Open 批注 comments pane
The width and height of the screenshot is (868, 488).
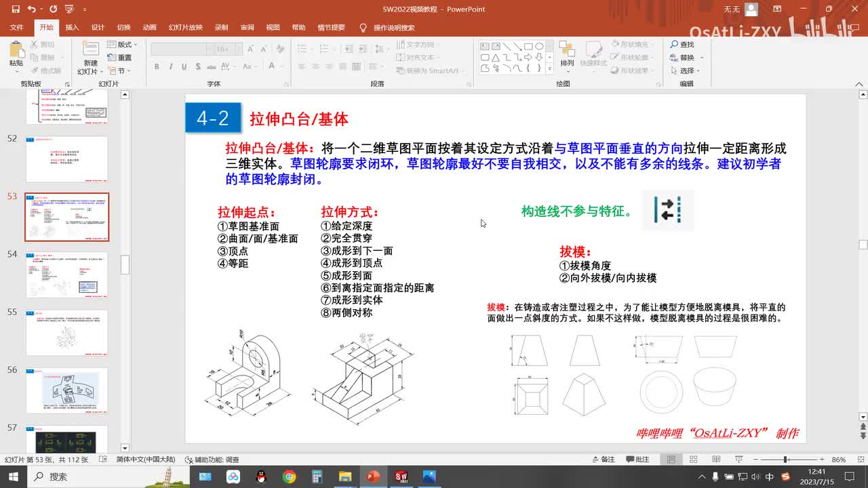pyautogui.click(x=637, y=460)
